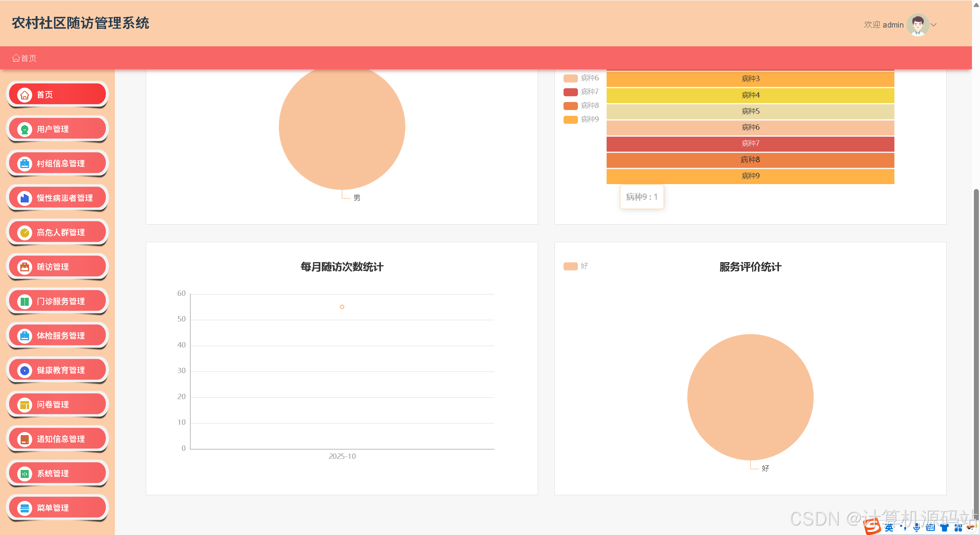Switch IME language with 英 indicator
980x535 pixels.
coord(889,528)
